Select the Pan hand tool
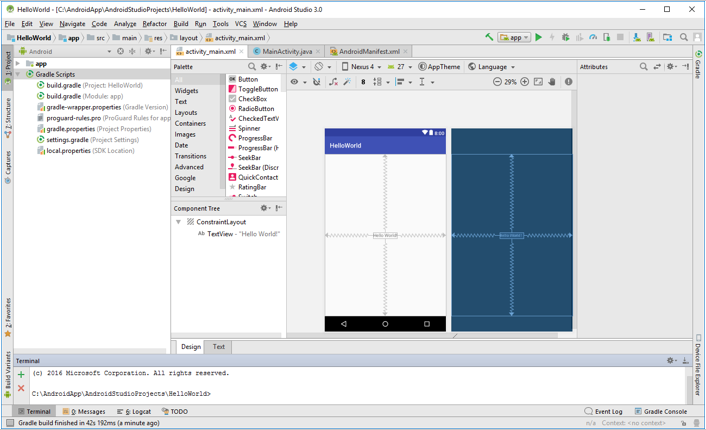706x430 pixels. pos(552,82)
